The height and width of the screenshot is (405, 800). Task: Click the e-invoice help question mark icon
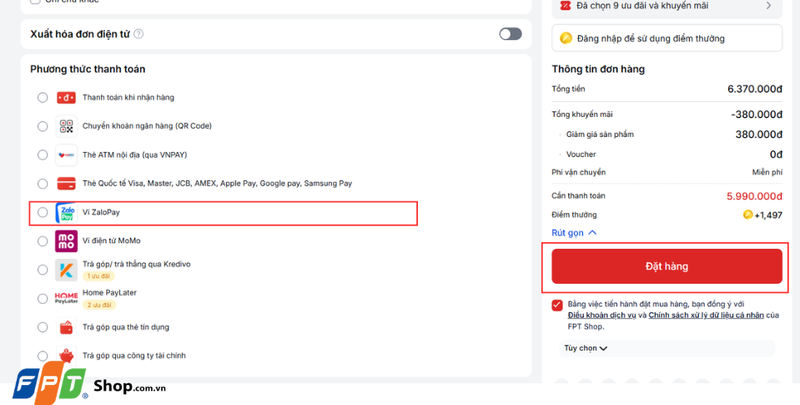point(138,34)
